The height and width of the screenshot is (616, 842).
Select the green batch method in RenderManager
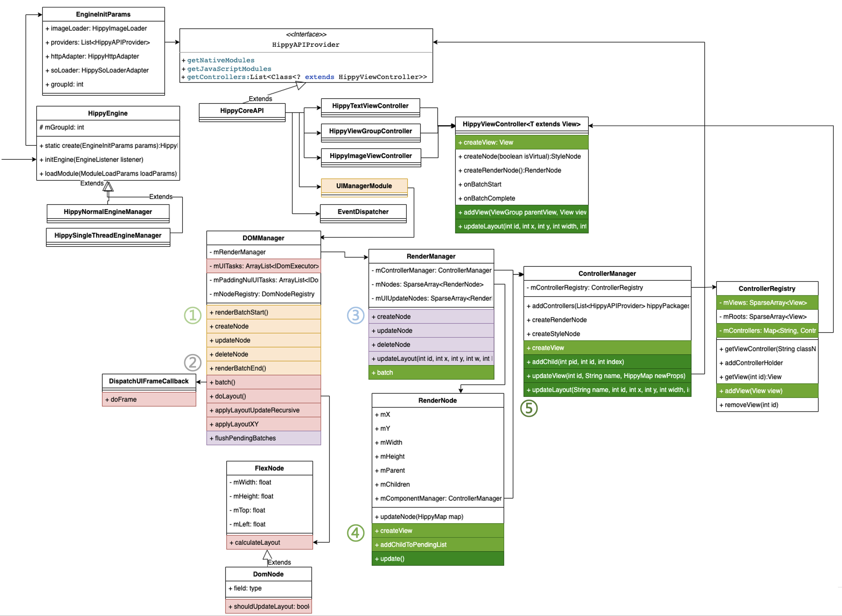(431, 373)
